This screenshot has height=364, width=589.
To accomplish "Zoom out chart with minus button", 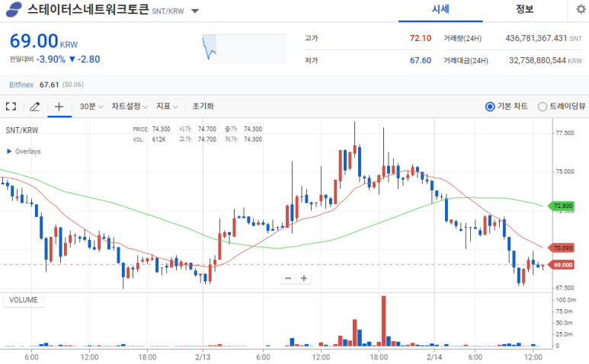I will 288,278.
